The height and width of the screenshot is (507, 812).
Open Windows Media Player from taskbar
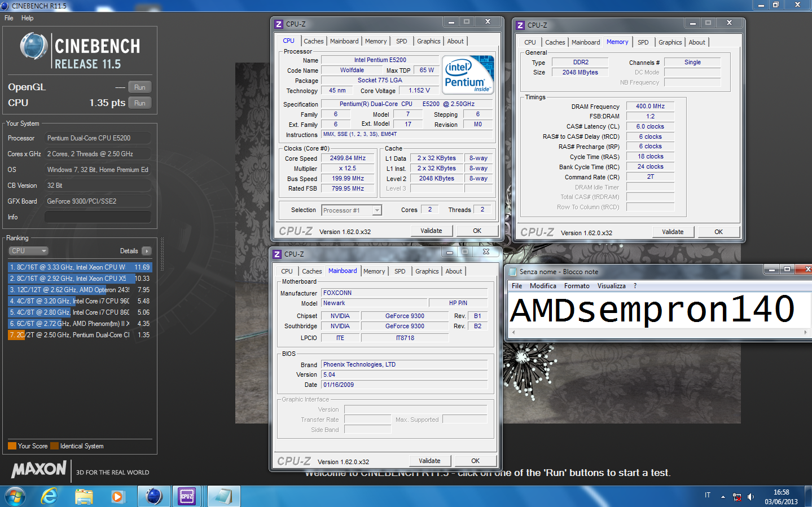[x=117, y=497]
